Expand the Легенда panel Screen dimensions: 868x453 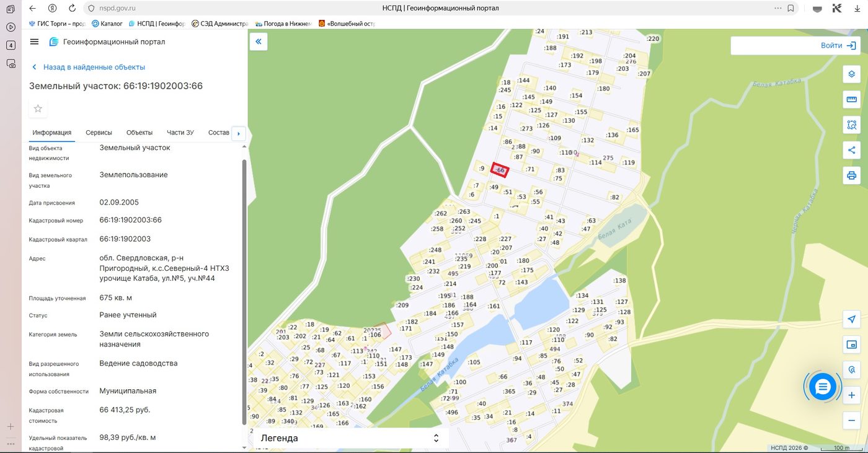click(349, 438)
